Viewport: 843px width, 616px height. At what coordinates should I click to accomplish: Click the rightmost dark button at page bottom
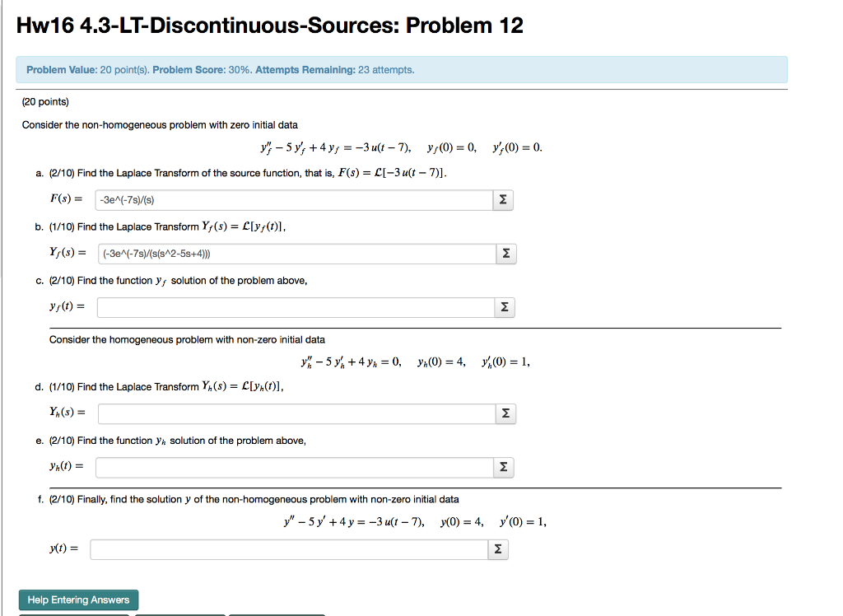276,614
